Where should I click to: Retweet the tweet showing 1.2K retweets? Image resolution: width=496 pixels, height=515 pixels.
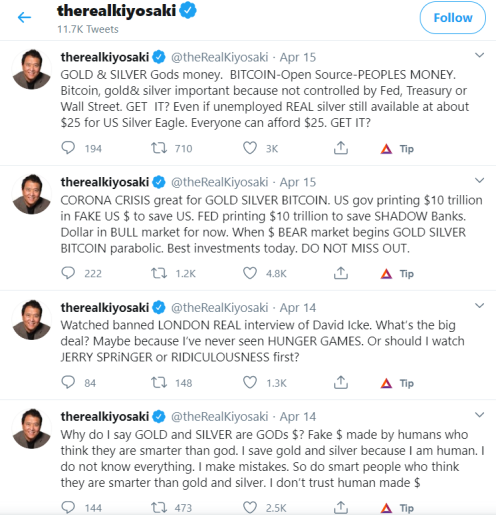coord(159,273)
